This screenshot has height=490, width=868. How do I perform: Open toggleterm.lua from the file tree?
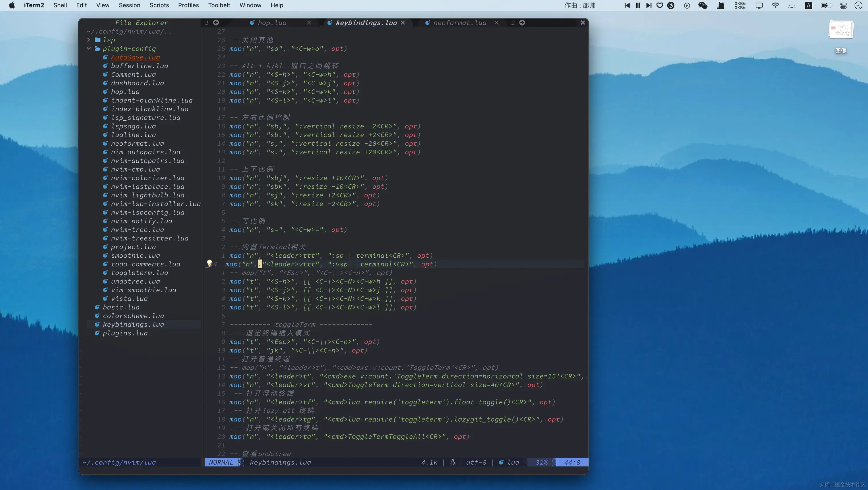click(x=139, y=273)
